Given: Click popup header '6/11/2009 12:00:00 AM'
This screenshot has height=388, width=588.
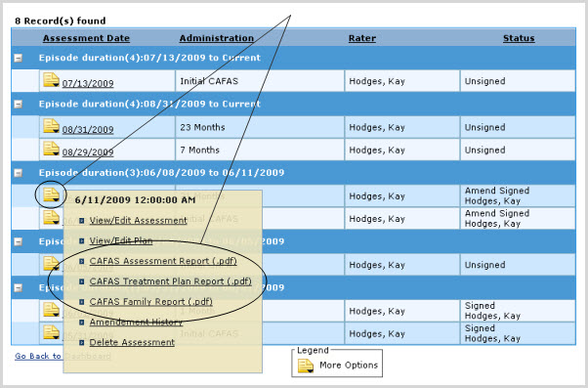Looking at the screenshot, I should [135, 200].
